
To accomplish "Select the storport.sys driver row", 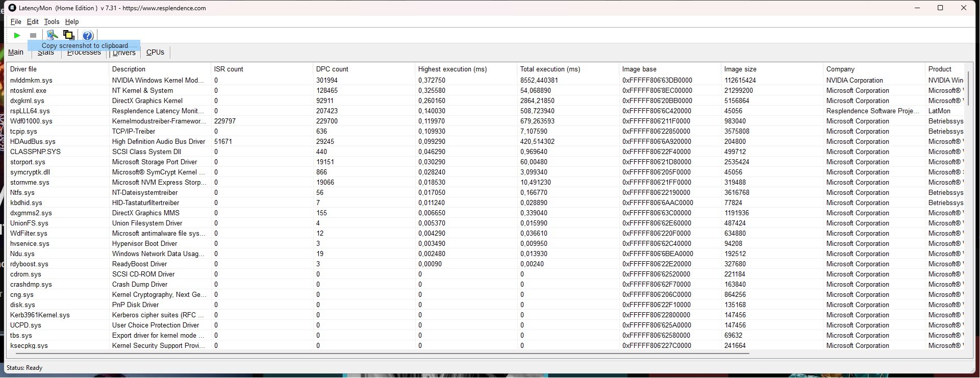I will tap(486, 162).
